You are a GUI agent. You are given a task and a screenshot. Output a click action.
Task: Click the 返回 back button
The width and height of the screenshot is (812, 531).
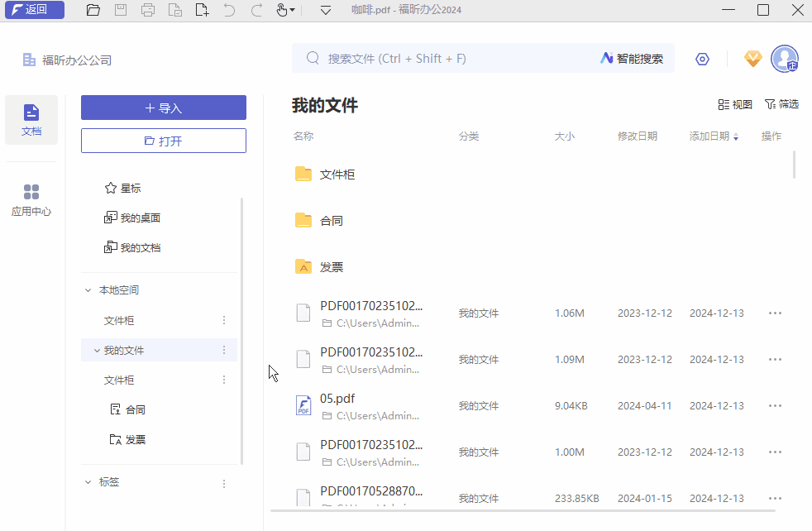pyautogui.click(x=34, y=10)
